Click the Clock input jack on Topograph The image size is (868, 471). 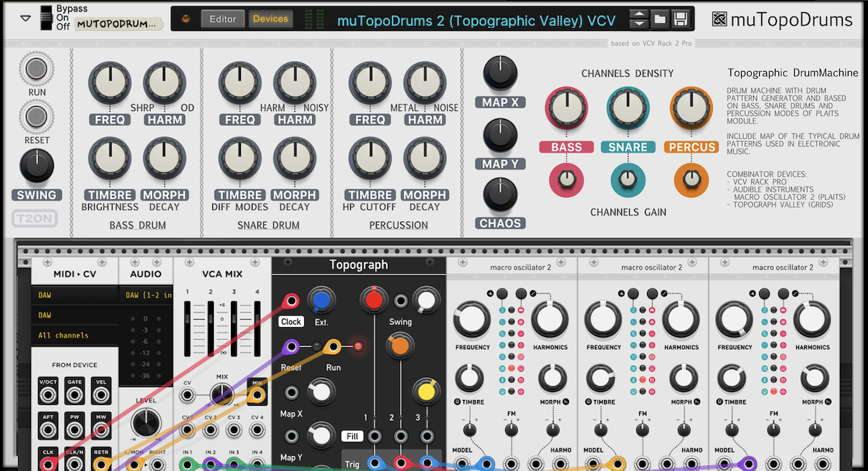coord(291,300)
